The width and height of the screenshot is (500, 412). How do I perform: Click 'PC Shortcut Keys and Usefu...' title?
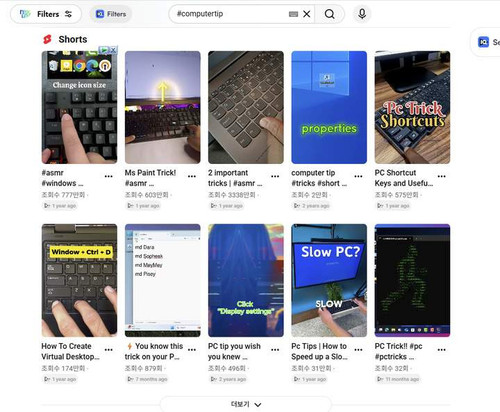pyautogui.click(x=404, y=178)
